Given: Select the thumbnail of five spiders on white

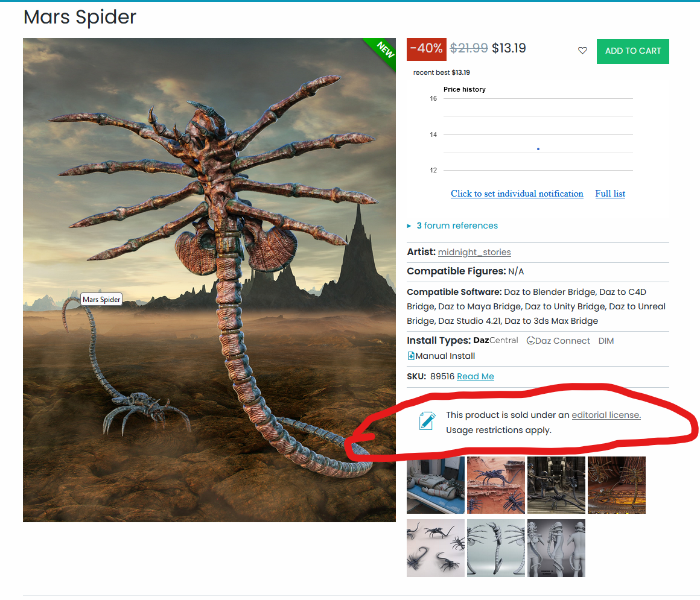Looking at the screenshot, I should coord(435,548).
